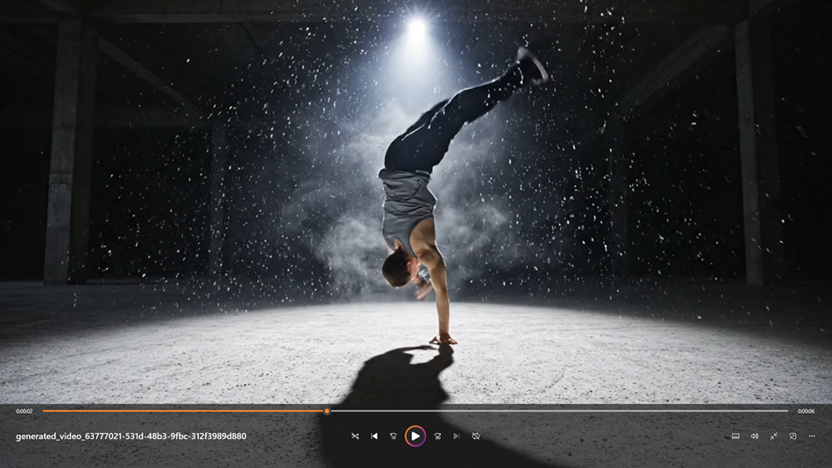This screenshot has height=468, width=832.
Task: Play the video
Action: [415, 436]
